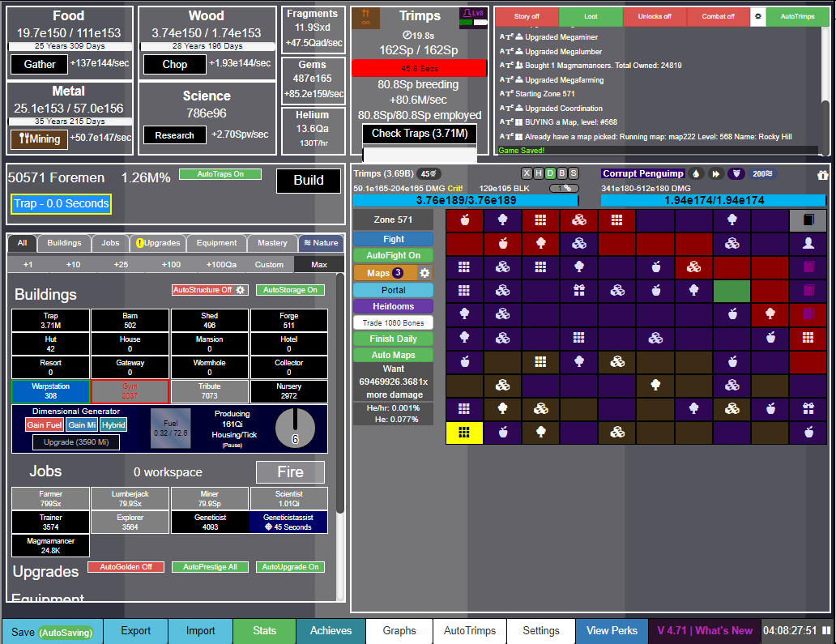Click the Chop wood button
Viewport: 836px width, 644px height.
coord(174,65)
